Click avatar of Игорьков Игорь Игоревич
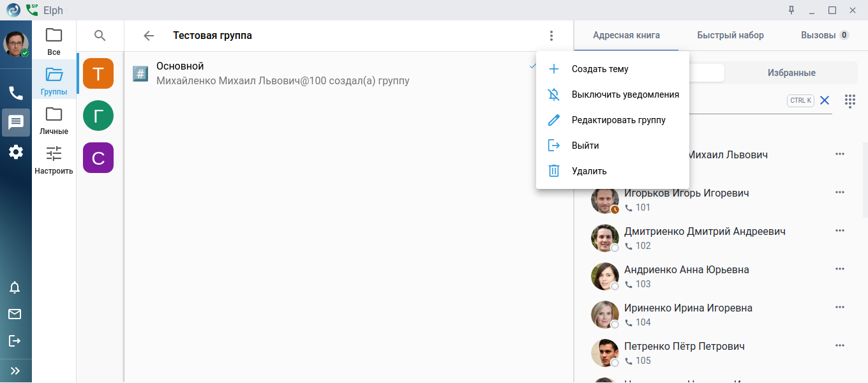This screenshot has width=868, height=383. point(604,200)
